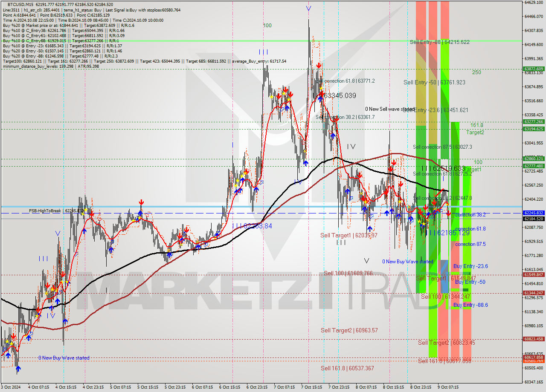
Task: Click the blue 62245.832 price axis tag
Action: point(534,213)
